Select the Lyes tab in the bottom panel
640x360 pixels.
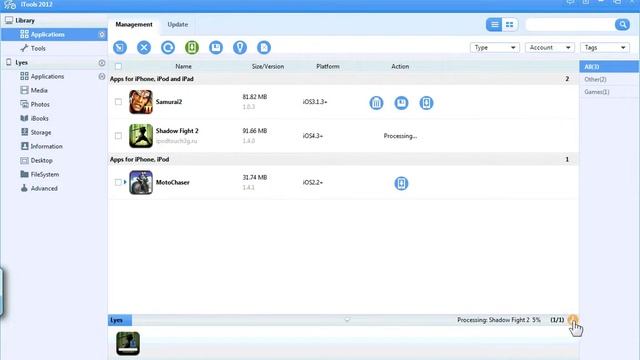[x=120, y=320]
